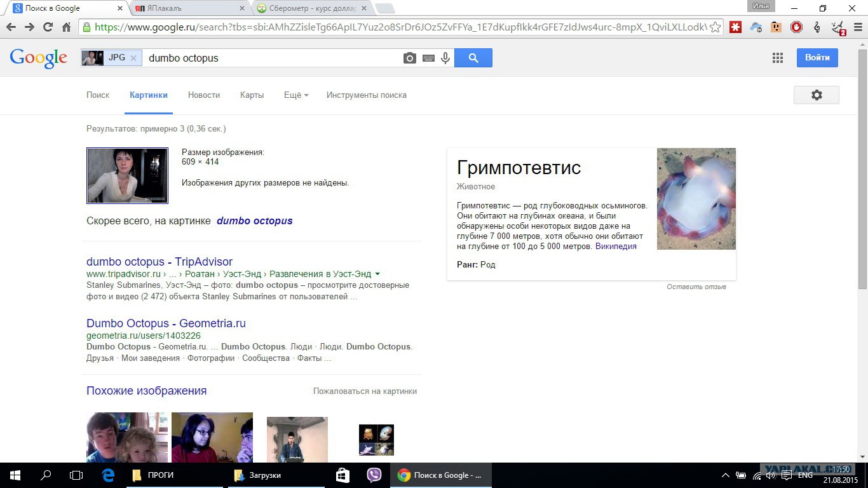Open the treble clef music extension
The image size is (868, 488).
coord(817,27)
